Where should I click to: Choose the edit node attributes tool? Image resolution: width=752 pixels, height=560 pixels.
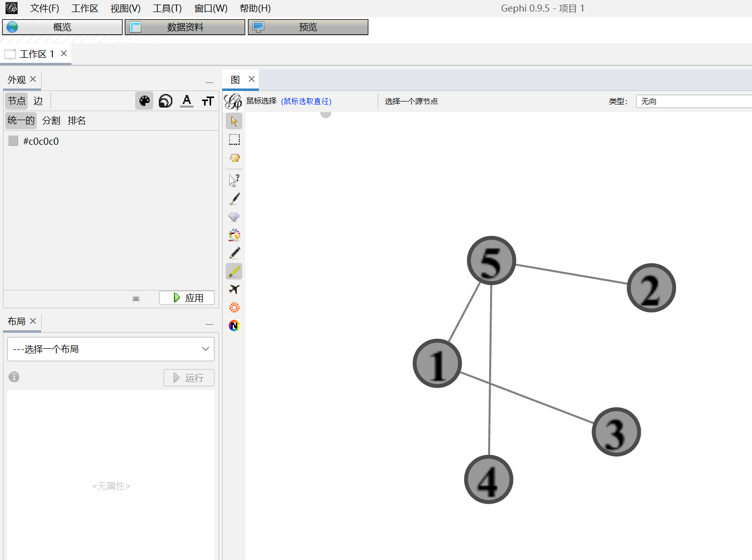click(x=234, y=180)
